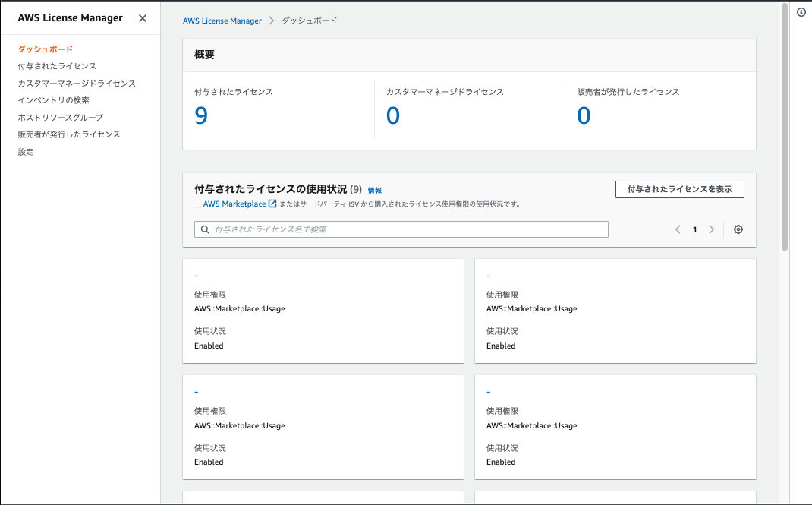The height and width of the screenshot is (505, 812).
Task: Click 付与されたライセンスの使用状況 heading
Action: pos(270,189)
